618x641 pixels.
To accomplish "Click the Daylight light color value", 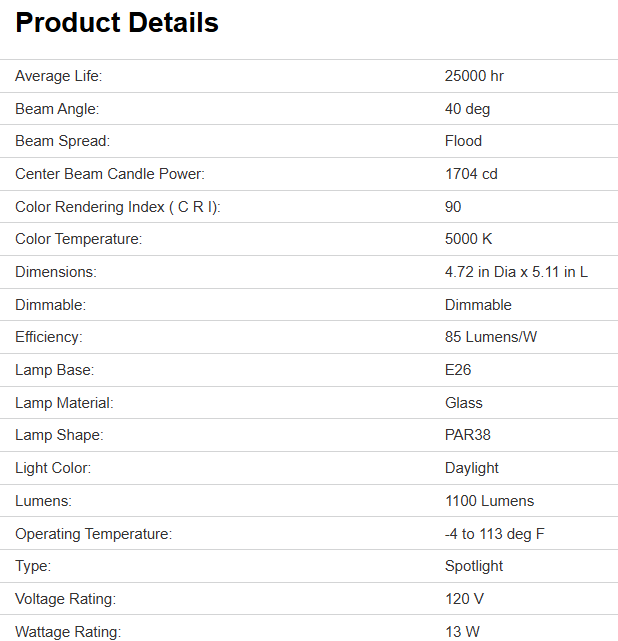I will point(472,468).
